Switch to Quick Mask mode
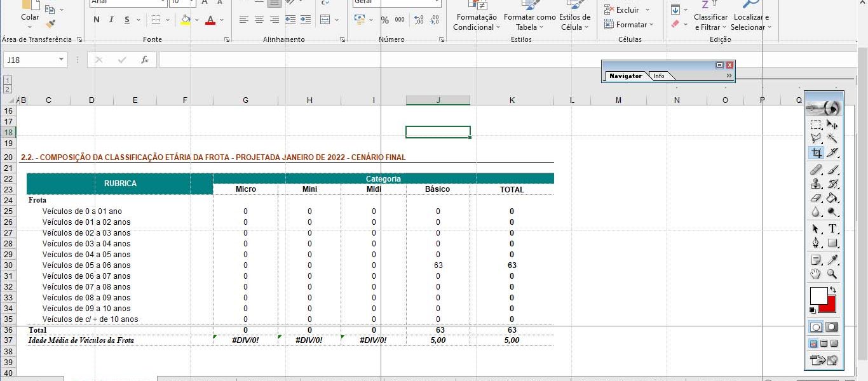This screenshot has width=868, height=381. click(831, 327)
